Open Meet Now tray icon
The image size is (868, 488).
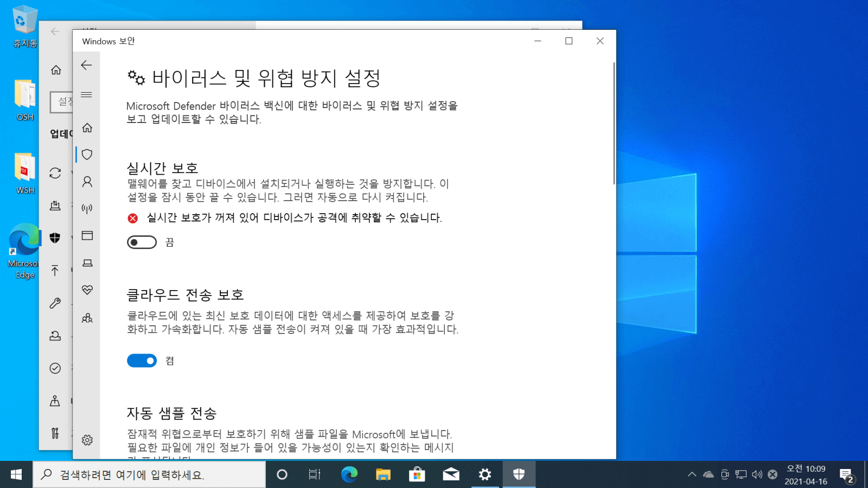click(x=725, y=474)
